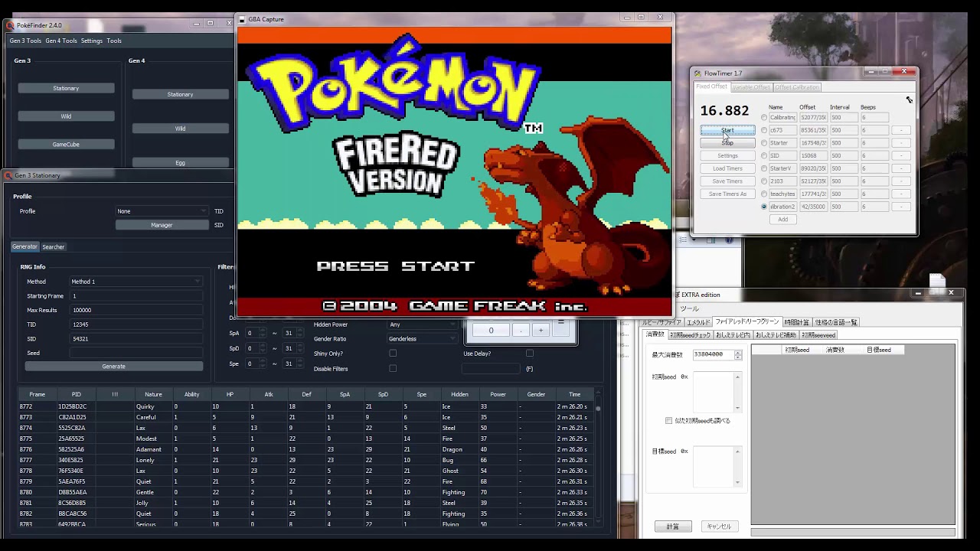Open the 初期seedチェック sub-tab
The height and width of the screenshot is (551, 980).
click(x=691, y=335)
